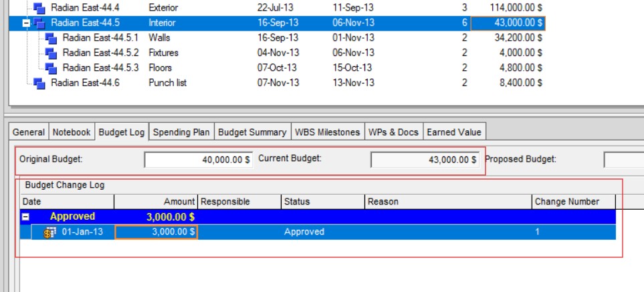Collapse the Approved budget change group
The image size is (644, 292).
pos(26,217)
